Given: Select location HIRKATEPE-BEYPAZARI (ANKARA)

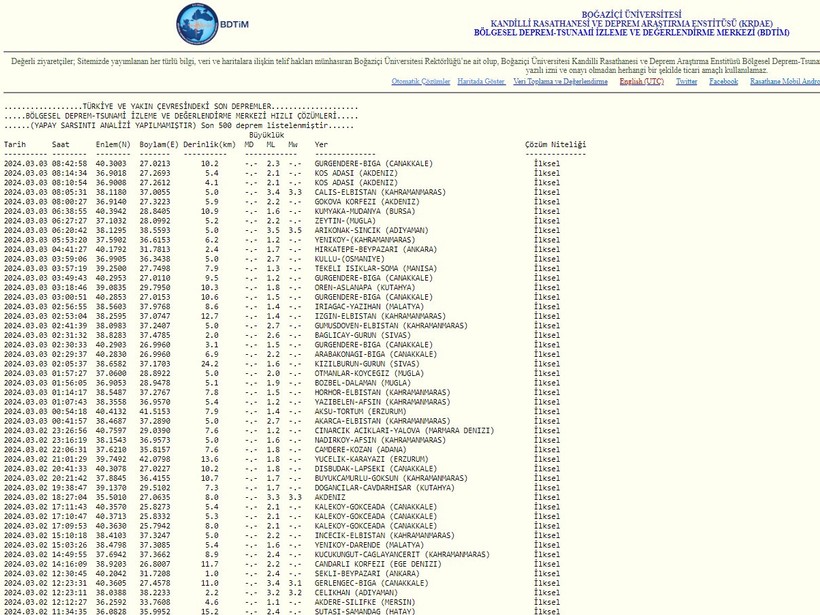Looking at the screenshot, I should tap(376, 249).
